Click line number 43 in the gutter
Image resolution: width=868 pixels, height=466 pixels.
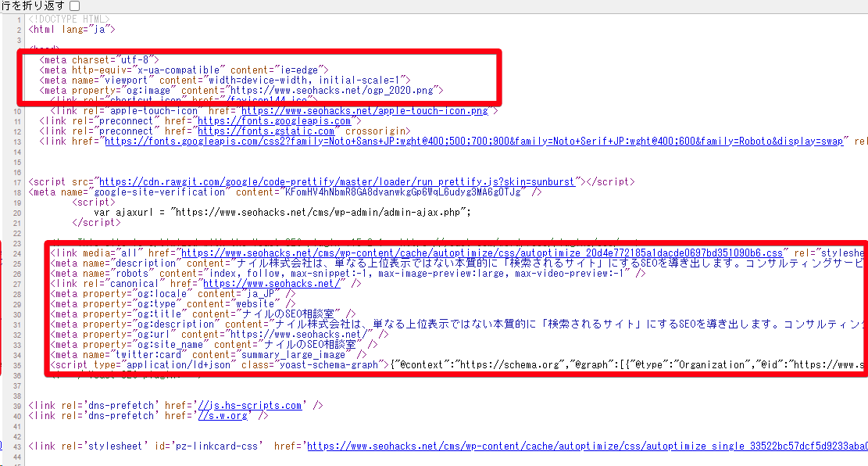(x=17, y=446)
